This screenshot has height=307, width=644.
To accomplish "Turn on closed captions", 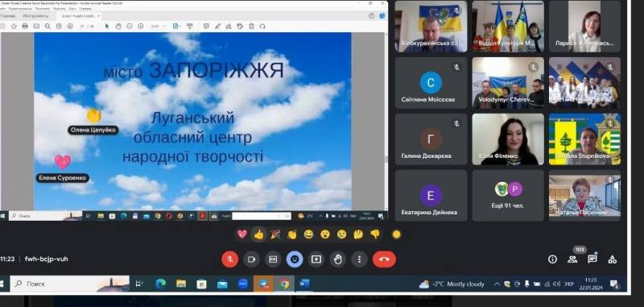I will point(273,259).
